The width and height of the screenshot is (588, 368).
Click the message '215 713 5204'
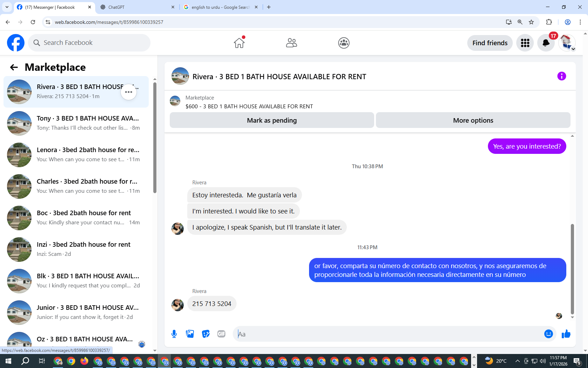click(x=212, y=304)
